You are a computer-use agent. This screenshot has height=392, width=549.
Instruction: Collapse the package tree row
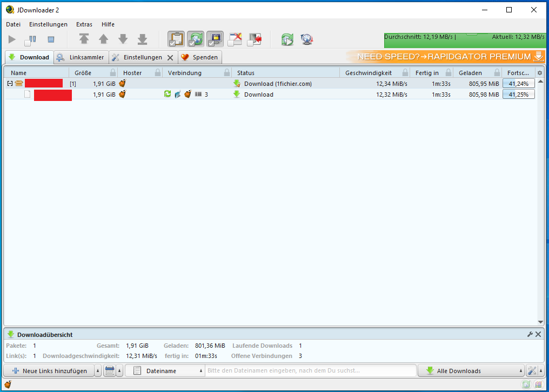[10, 84]
